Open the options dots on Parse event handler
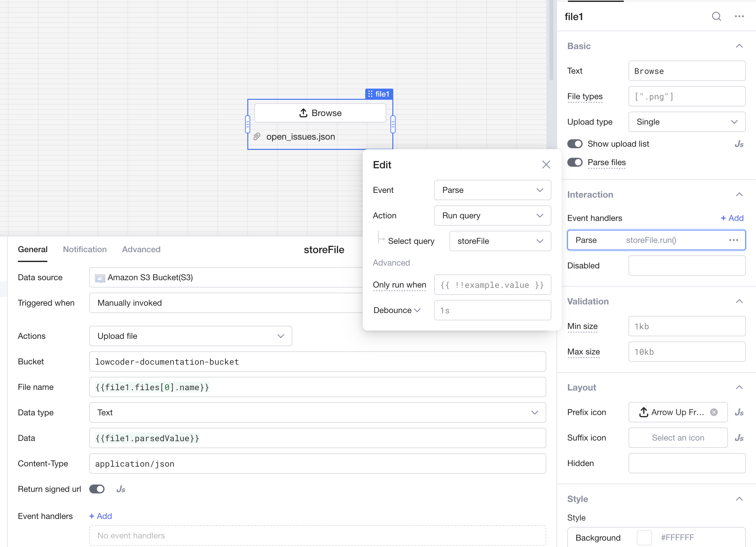This screenshot has height=547, width=756. tap(733, 240)
